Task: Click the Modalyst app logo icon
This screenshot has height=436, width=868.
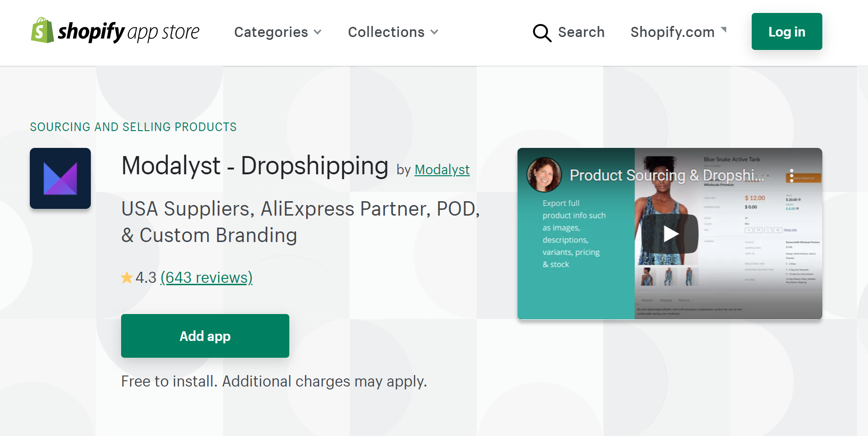Action: coord(60,178)
